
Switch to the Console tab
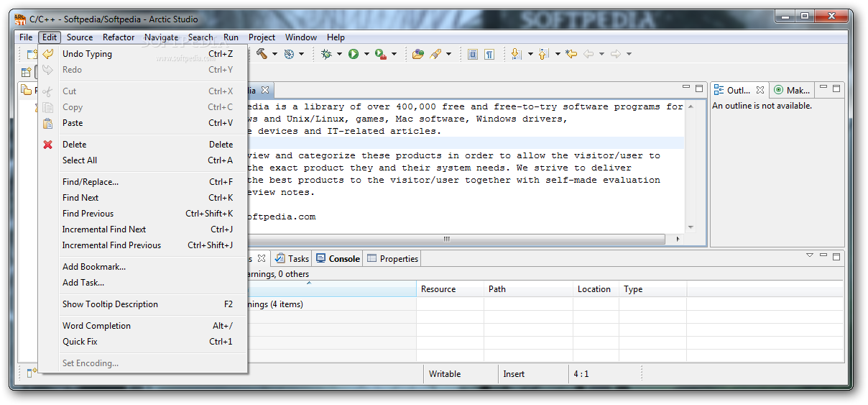pos(338,258)
